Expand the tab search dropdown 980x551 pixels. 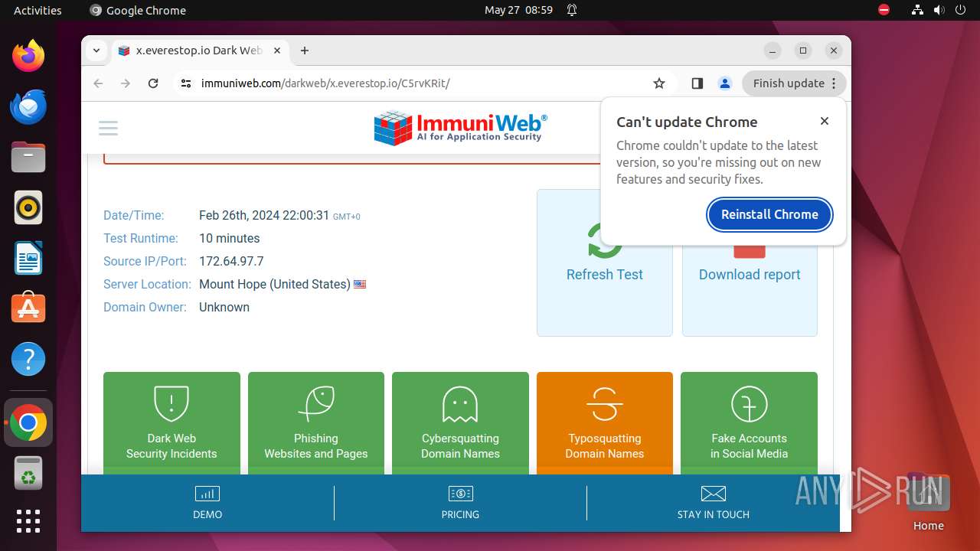click(96, 51)
